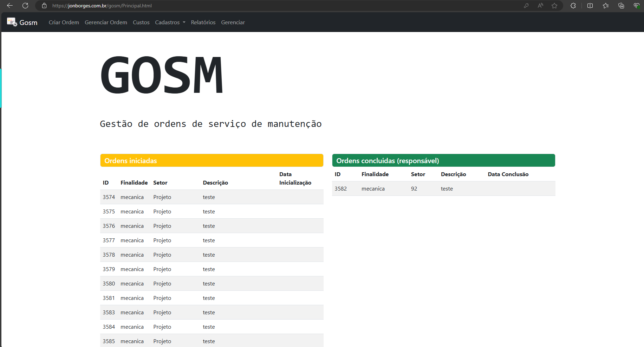This screenshot has width=644, height=347.
Task: Expand the Cadastros dropdown menu
Action: pyautogui.click(x=170, y=22)
